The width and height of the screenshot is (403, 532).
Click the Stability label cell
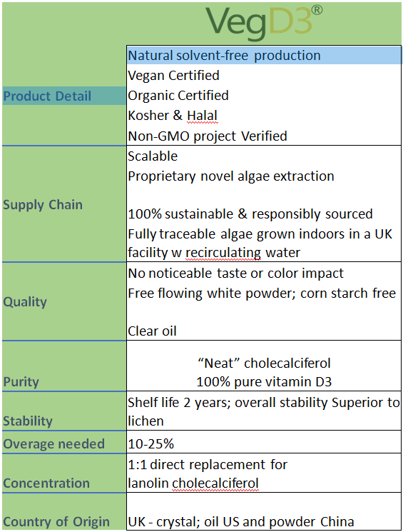pos(64,411)
